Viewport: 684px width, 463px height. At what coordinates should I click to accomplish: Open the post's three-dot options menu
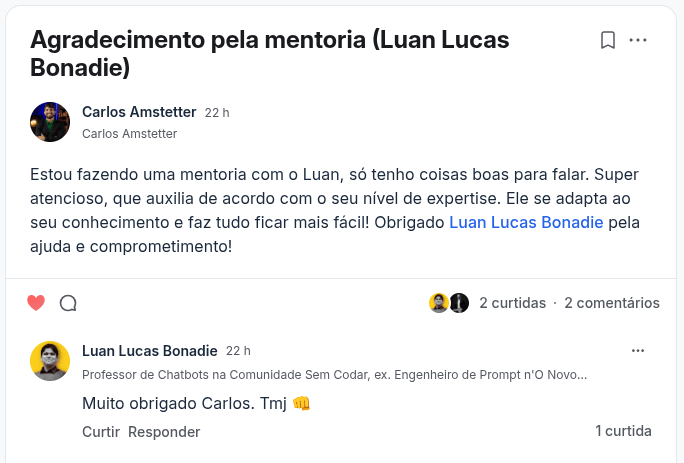point(638,40)
